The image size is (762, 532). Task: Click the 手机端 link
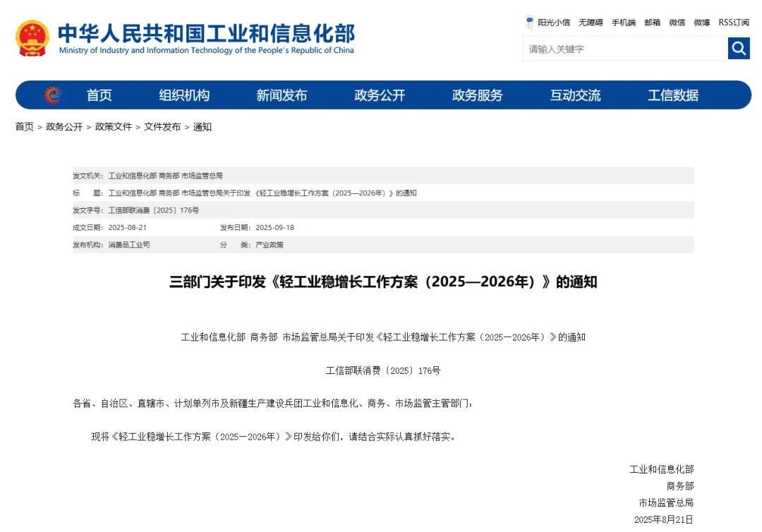pyautogui.click(x=624, y=23)
